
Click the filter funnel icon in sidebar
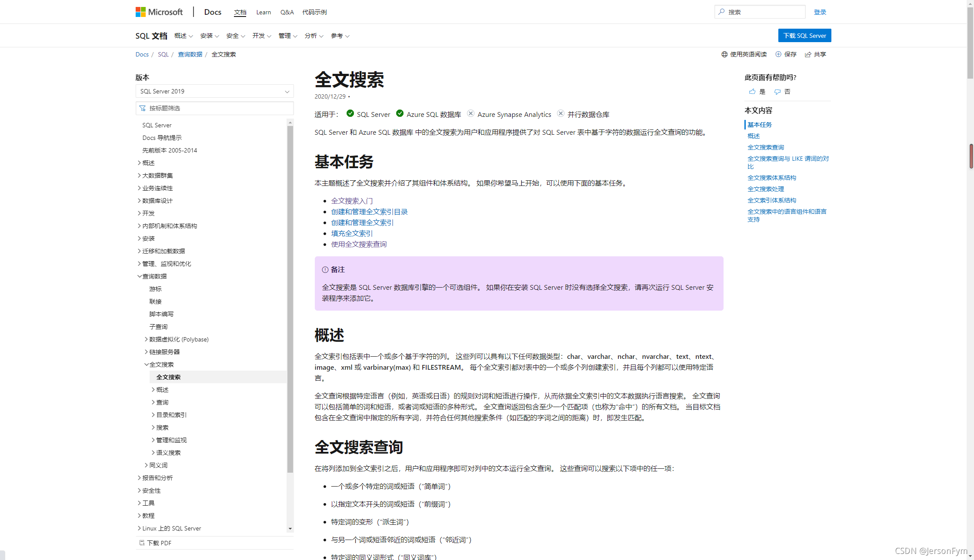click(x=142, y=108)
